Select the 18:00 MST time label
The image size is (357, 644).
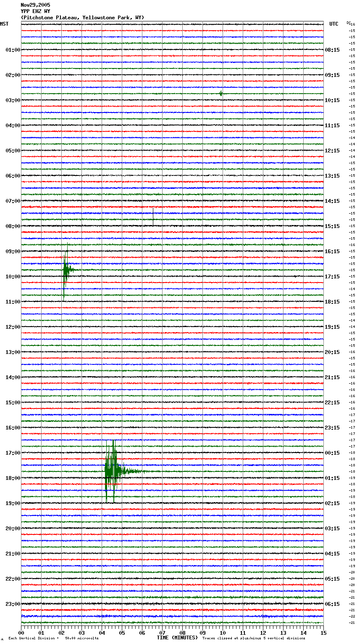click(13, 478)
